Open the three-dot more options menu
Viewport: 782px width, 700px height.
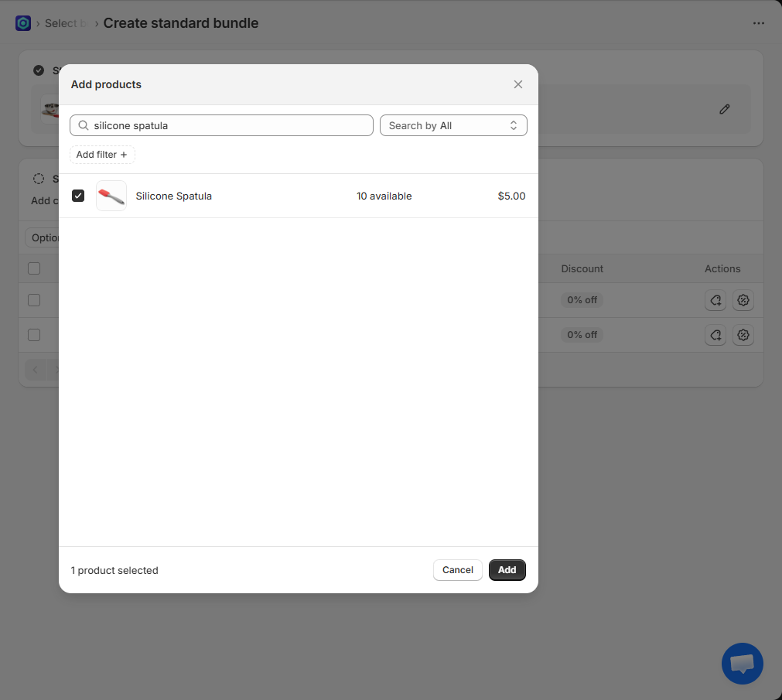coord(758,23)
